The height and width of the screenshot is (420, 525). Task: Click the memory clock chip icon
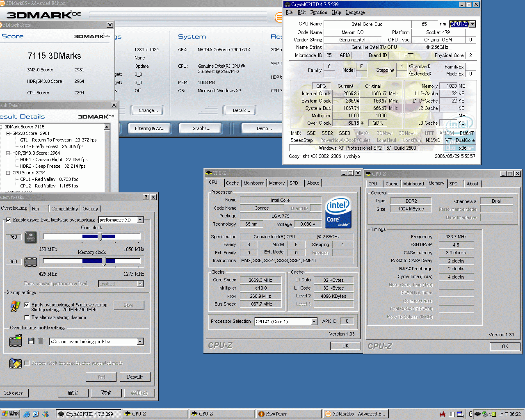pyautogui.click(x=31, y=262)
